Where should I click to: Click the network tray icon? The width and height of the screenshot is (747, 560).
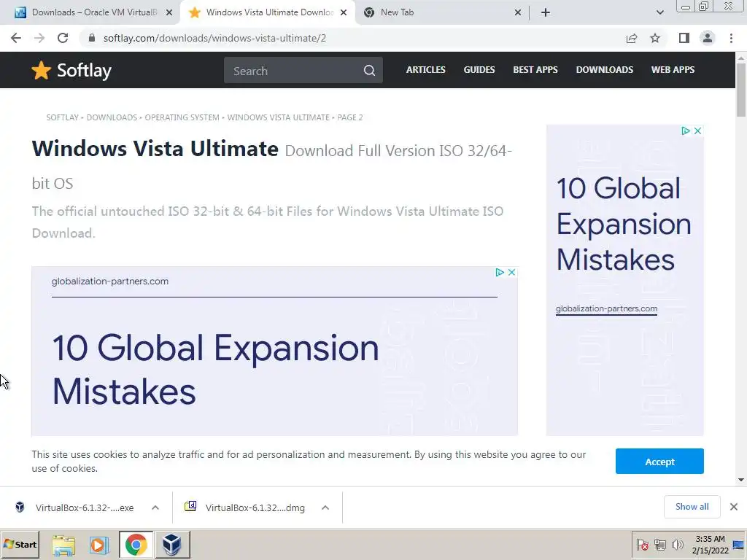[659, 545]
